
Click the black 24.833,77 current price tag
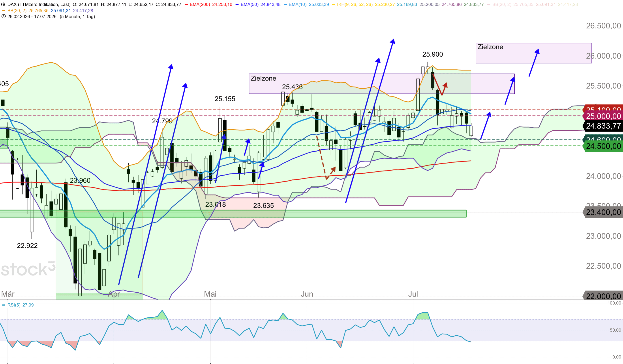pos(603,126)
